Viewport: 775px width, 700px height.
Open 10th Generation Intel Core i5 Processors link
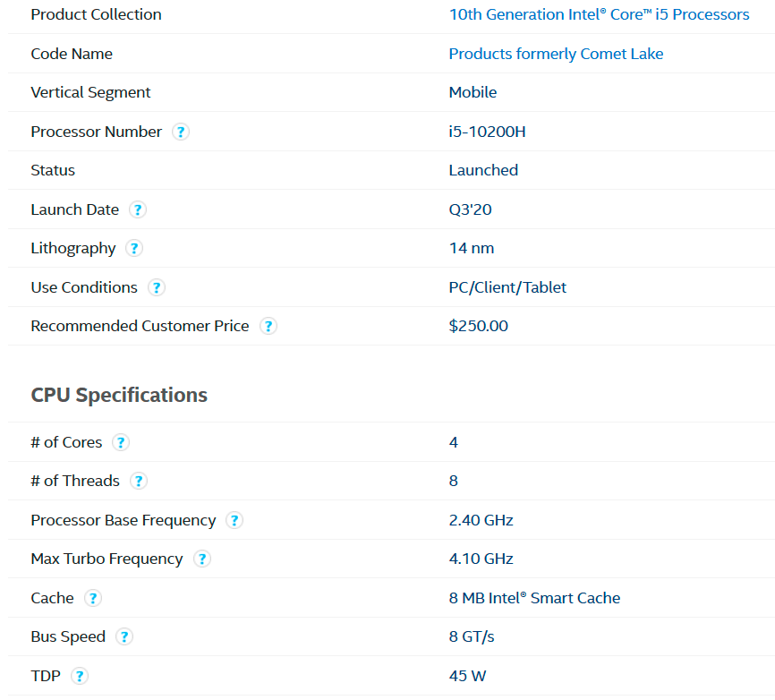coord(599,14)
